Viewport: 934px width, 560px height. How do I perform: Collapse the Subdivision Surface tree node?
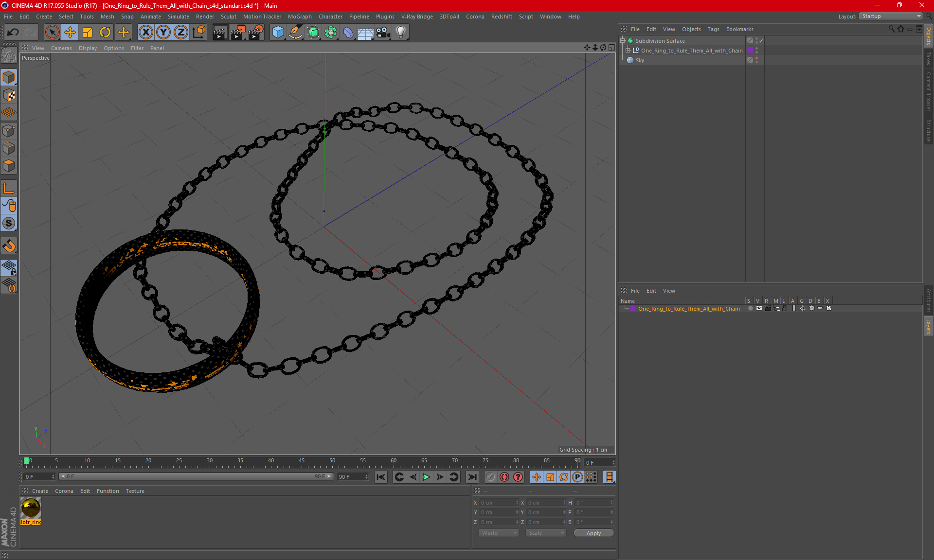622,41
